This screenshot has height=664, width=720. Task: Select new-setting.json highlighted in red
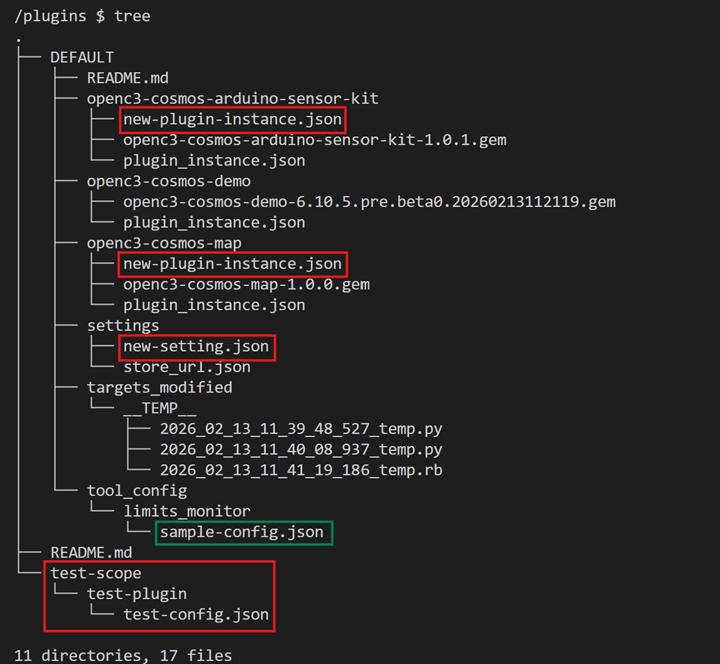pyautogui.click(x=196, y=346)
